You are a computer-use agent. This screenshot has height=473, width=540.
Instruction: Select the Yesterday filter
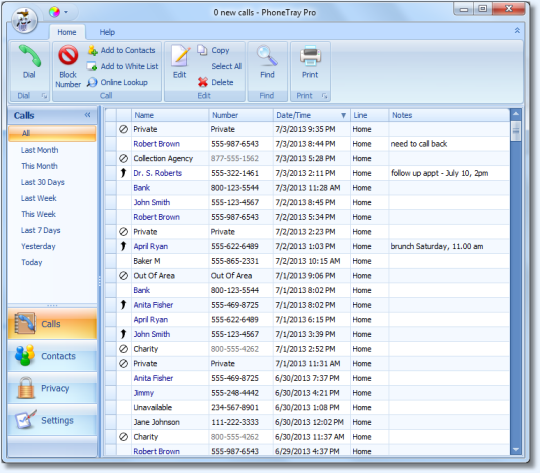click(38, 246)
